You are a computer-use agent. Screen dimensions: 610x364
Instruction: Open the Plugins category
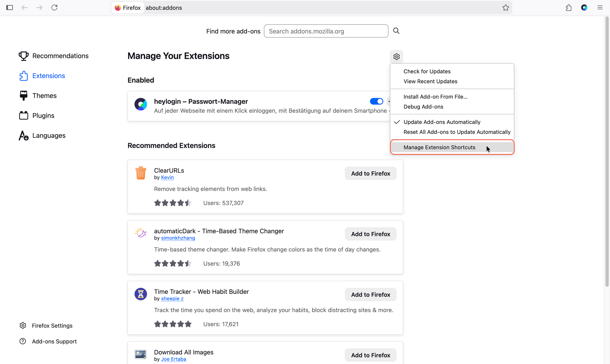(37, 115)
